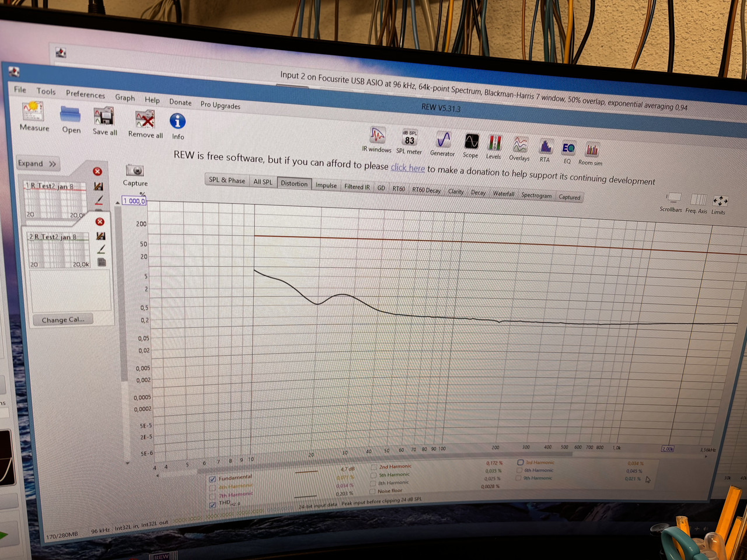Enable the 5th Harmonic checkbox
The image size is (747, 560).
pos(374,475)
